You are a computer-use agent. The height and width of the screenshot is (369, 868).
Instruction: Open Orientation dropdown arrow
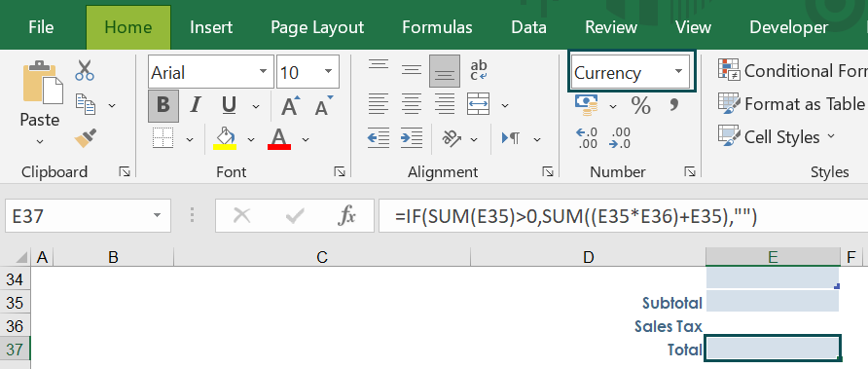tap(474, 139)
